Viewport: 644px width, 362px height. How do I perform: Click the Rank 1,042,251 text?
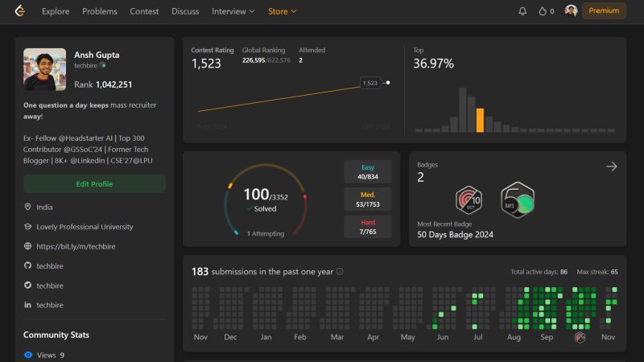[x=103, y=84]
